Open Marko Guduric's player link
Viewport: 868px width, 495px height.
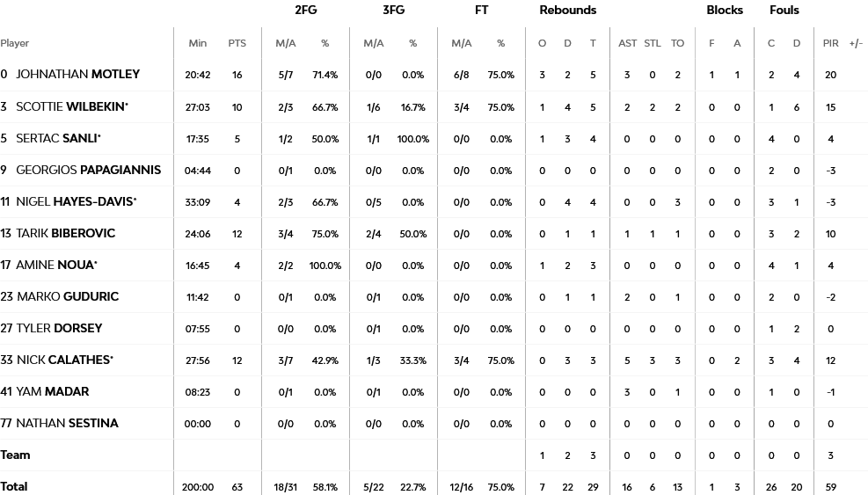point(68,296)
